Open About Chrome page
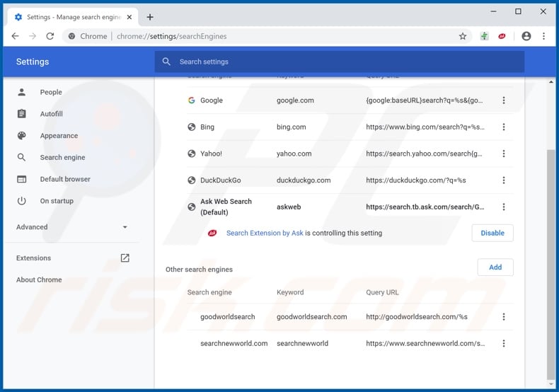559x392 pixels. click(39, 279)
